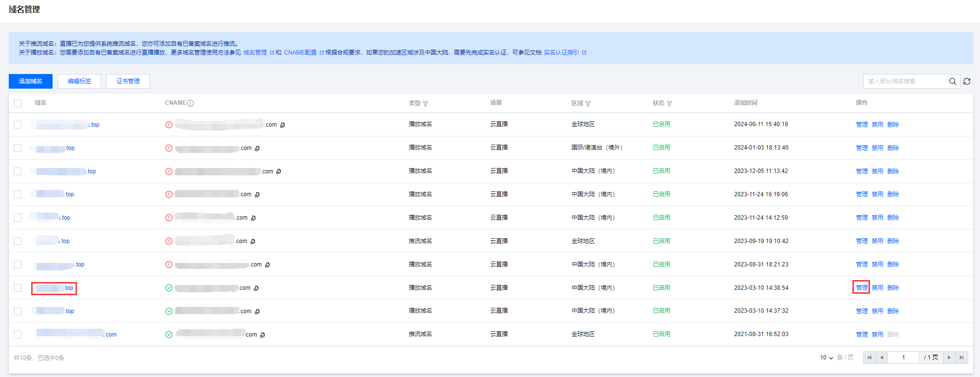980x377 pixels.
Task: Copy CNAME of the 2023-09-19 19:10:42 row
Action: [253, 242]
